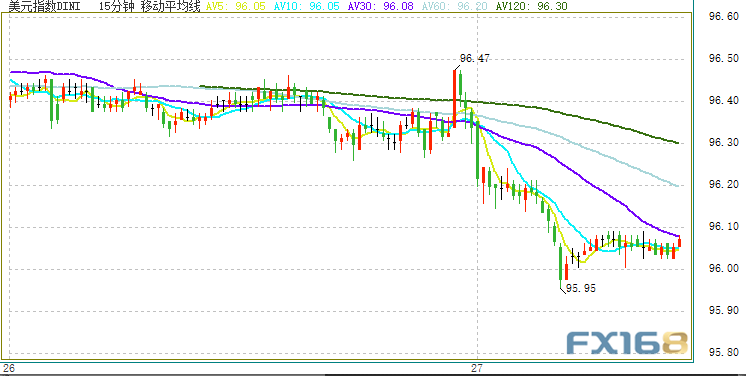Viewport: 746px width, 376px height.
Task: Click the 95.95 low price label
Action: 581,288
